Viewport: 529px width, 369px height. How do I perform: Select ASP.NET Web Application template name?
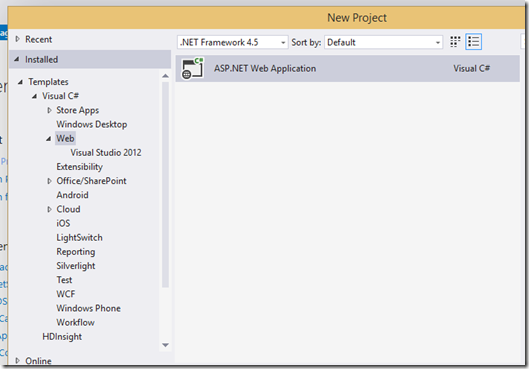(x=265, y=68)
